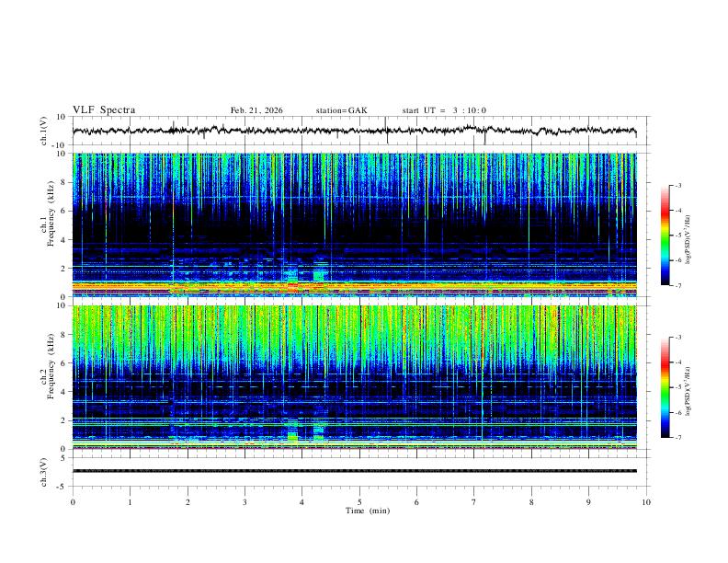Select the 'Feb. 21, 2026' date text
The width and height of the screenshot is (728, 563).
coord(256,110)
